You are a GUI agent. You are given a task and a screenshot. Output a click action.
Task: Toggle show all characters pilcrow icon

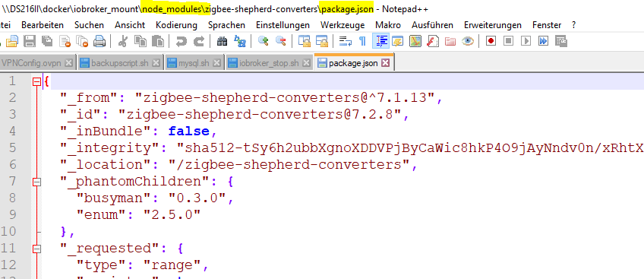[362, 41]
